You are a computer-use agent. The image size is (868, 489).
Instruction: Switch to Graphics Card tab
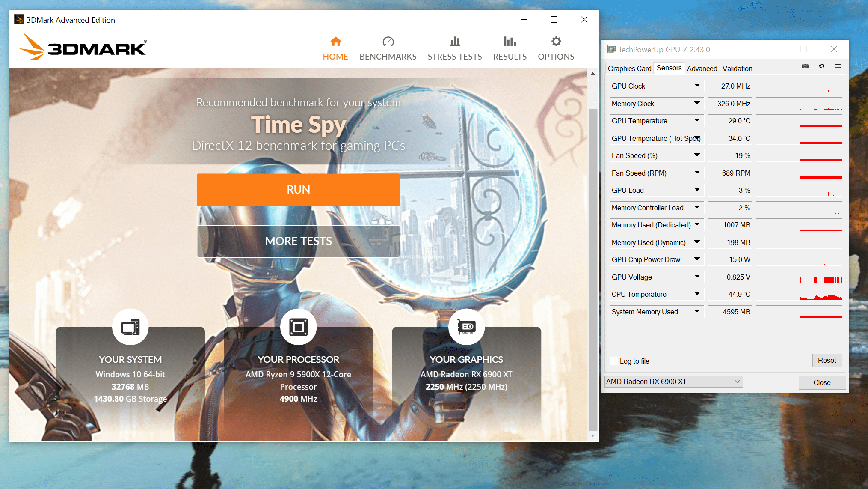[x=629, y=69]
